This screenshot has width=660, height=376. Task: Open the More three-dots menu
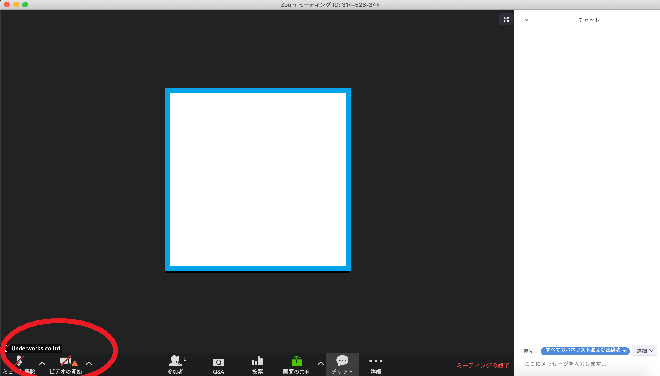[375, 361]
